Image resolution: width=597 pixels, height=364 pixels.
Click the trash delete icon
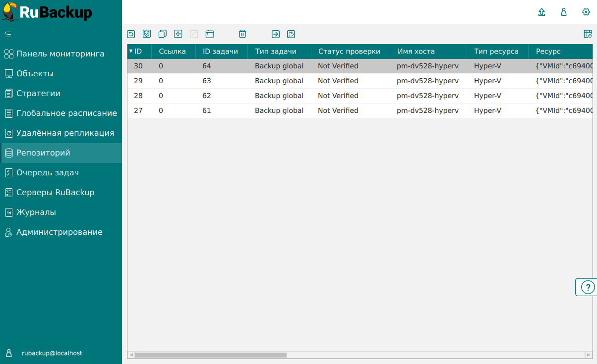point(242,34)
